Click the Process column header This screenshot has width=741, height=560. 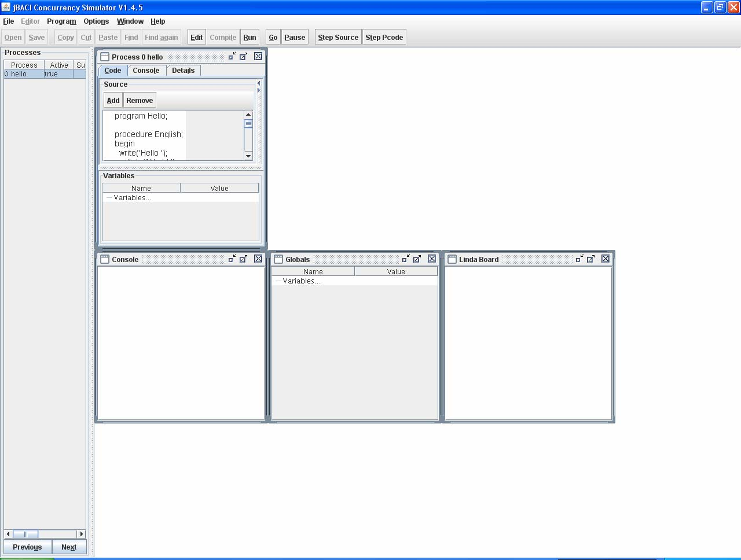pyautogui.click(x=24, y=65)
